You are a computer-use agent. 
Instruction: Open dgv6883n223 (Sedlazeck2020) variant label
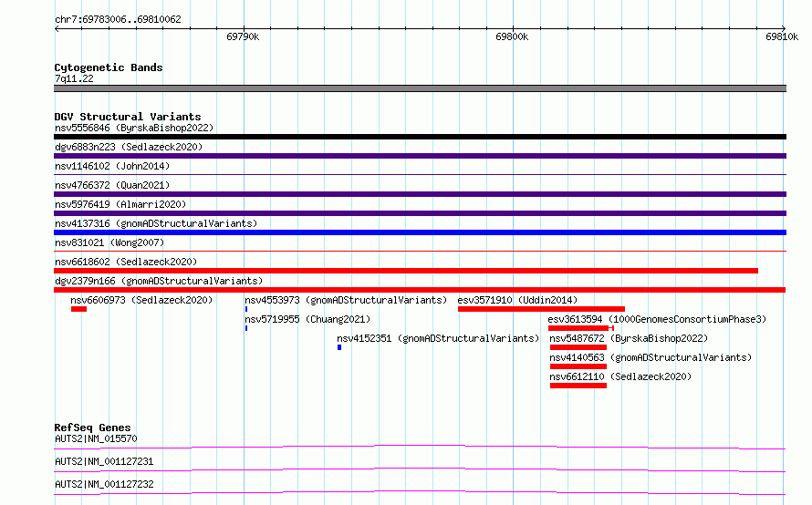129,147
